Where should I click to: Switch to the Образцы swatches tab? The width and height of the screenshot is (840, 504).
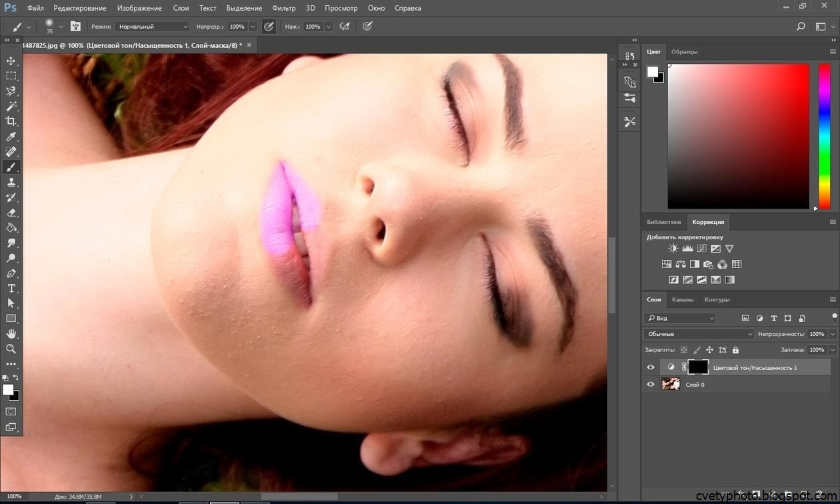(x=684, y=52)
